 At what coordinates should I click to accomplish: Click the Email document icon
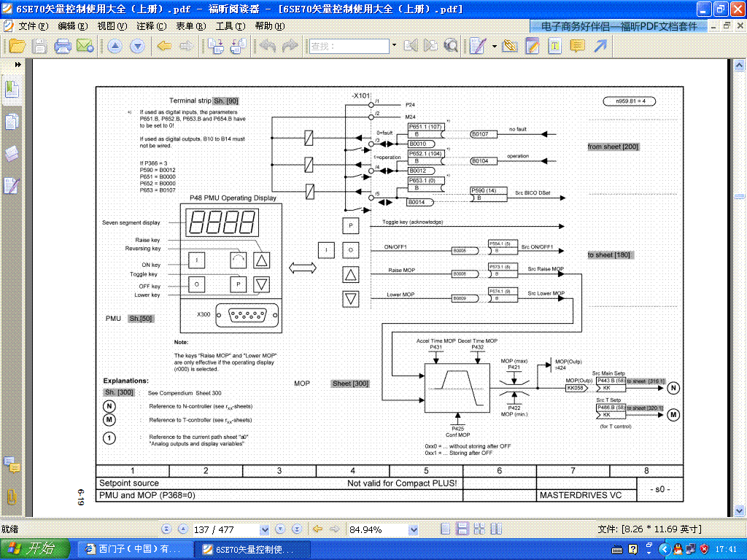[x=85, y=46]
